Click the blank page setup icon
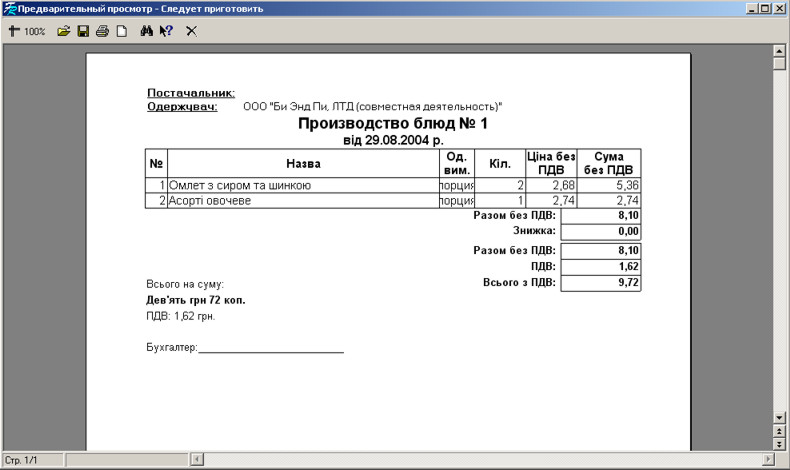 click(x=121, y=31)
